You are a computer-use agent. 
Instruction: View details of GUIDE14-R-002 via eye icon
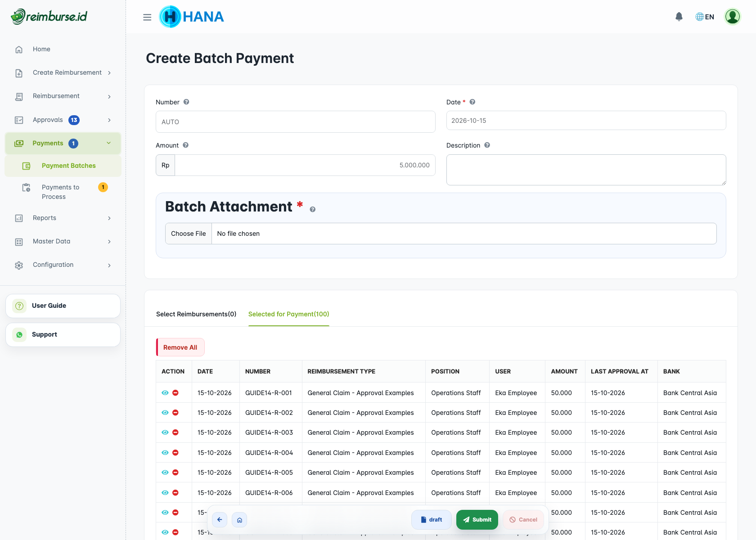click(165, 413)
